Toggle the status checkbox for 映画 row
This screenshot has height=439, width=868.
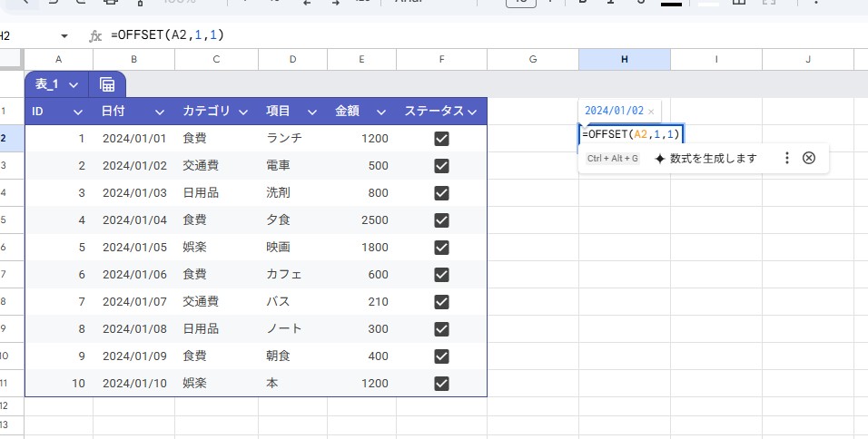[x=442, y=247]
